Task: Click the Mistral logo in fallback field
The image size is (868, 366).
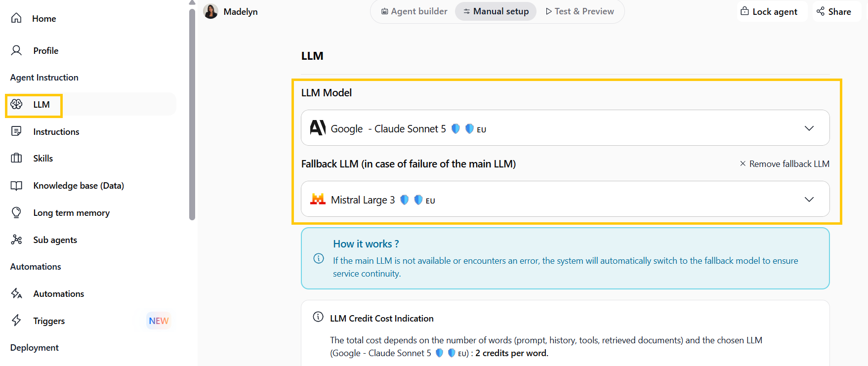Action: coord(318,199)
